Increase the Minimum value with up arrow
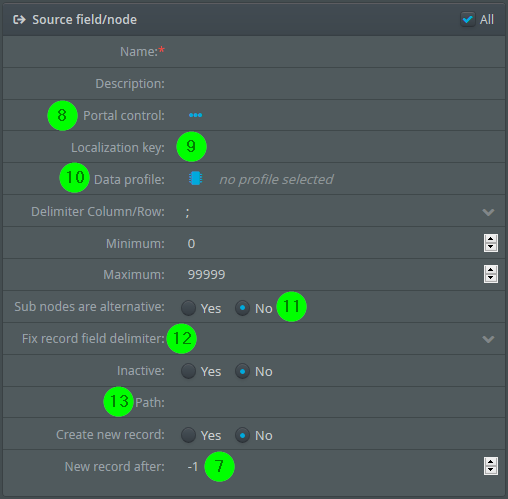 [x=491, y=239]
